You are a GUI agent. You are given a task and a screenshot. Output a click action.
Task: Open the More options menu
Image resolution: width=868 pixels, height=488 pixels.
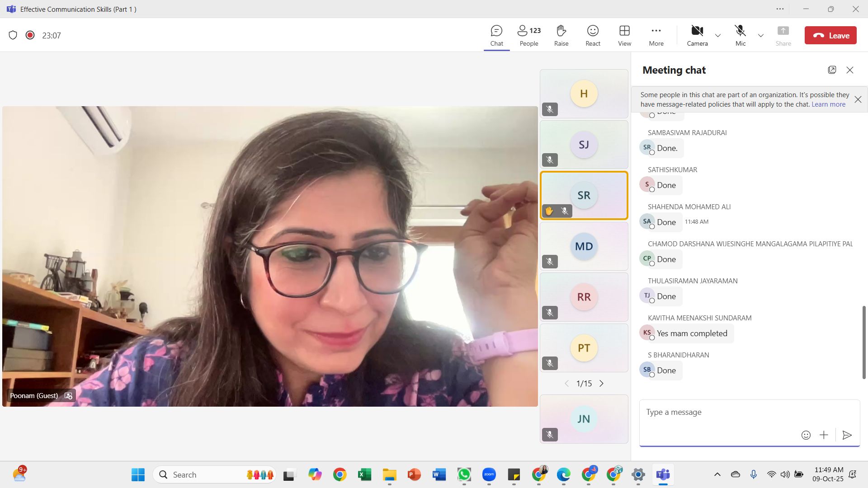(x=656, y=35)
